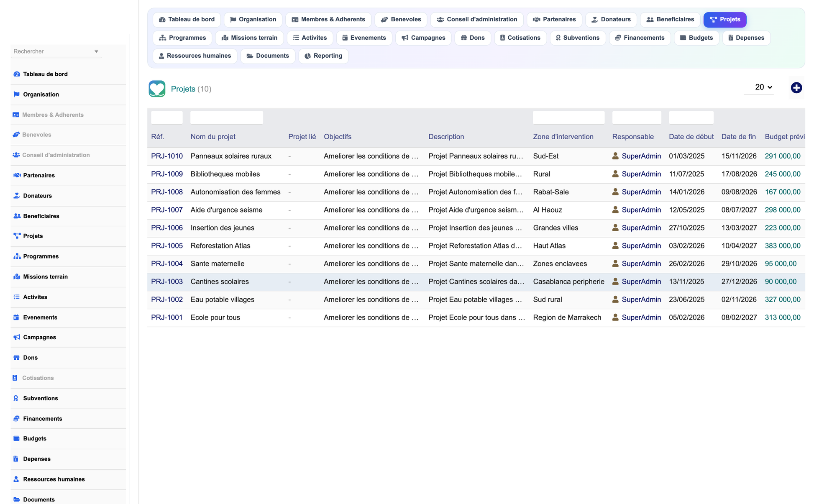Click the Tableau de bord sidebar gauge icon
814x504 pixels.
point(17,74)
